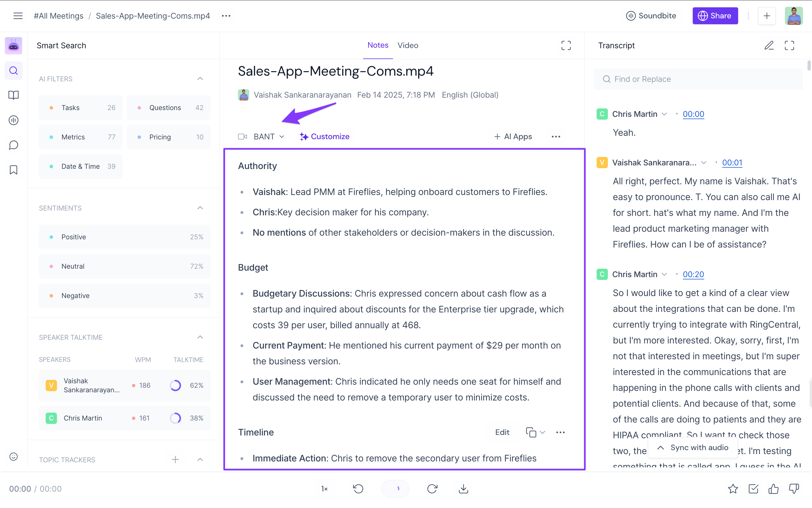This screenshot has height=508, width=812.
Task: Filter by Neutral sentiment
Action: tap(125, 266)
